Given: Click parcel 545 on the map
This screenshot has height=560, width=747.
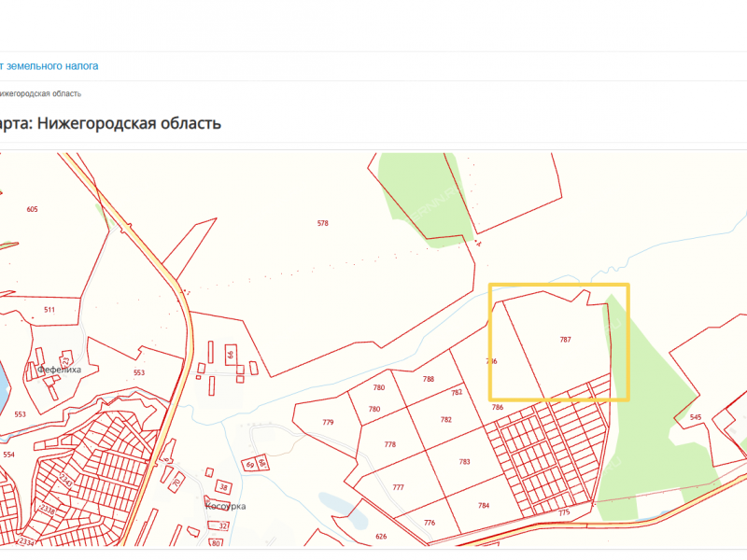Looking at the screenshot, I should point(696,417).
